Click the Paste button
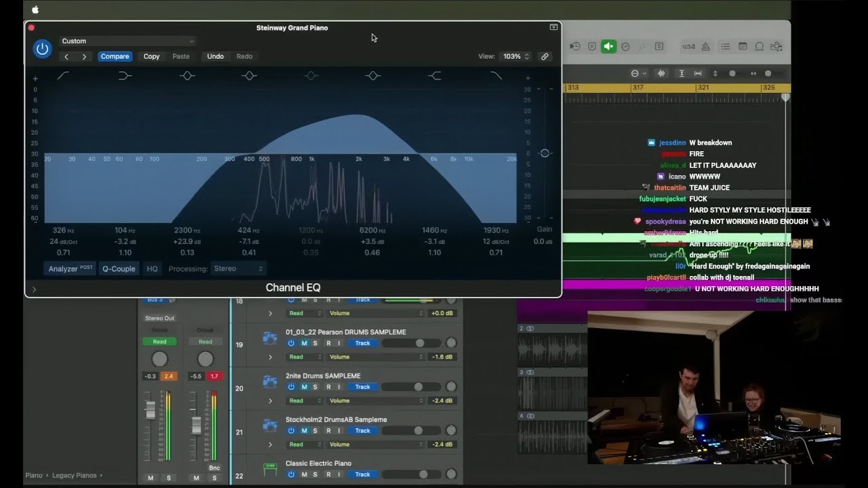The width and height of the screenshot is (868, 488). click(x=181, y=56)
